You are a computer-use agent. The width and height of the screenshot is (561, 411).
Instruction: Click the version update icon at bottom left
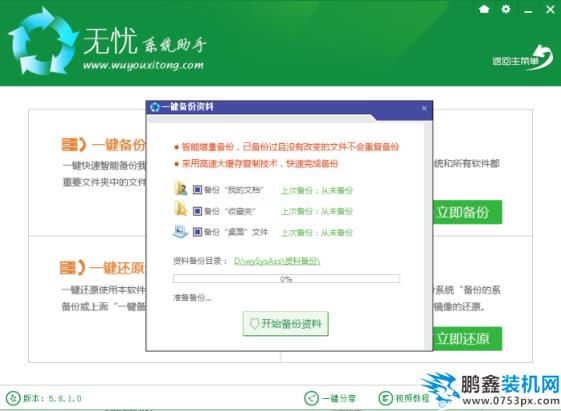click(13, 398)
